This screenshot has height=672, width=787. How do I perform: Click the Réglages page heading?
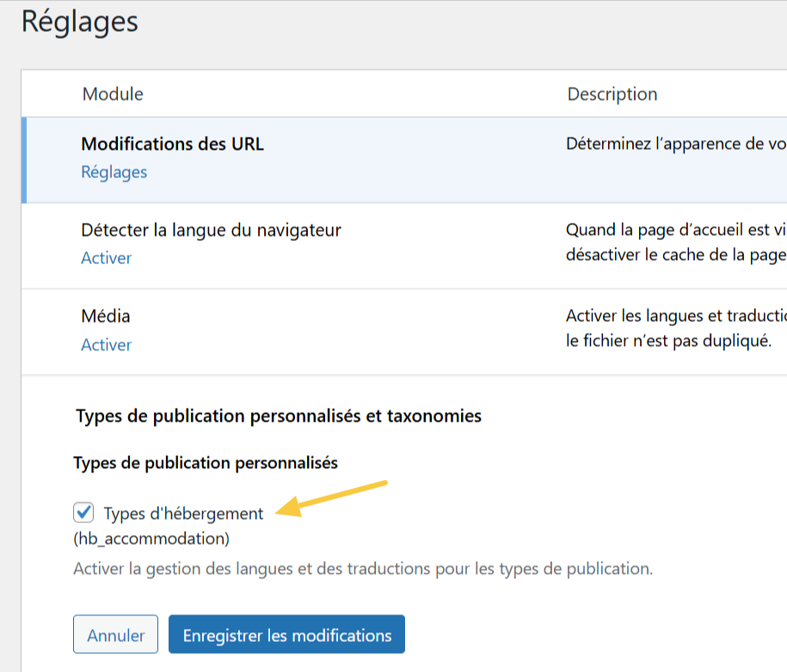[x=79, y=22]
